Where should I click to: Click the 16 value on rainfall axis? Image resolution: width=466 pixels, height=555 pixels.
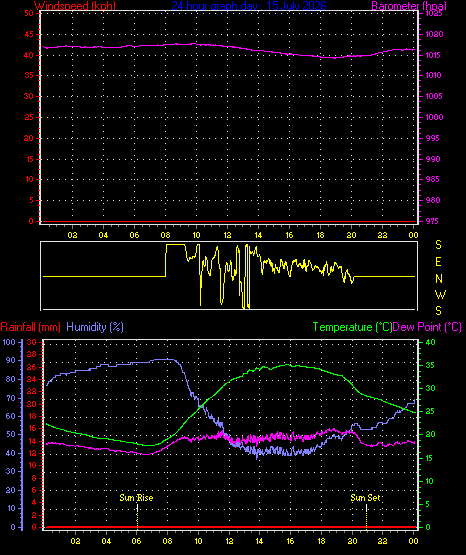point(32,428)
